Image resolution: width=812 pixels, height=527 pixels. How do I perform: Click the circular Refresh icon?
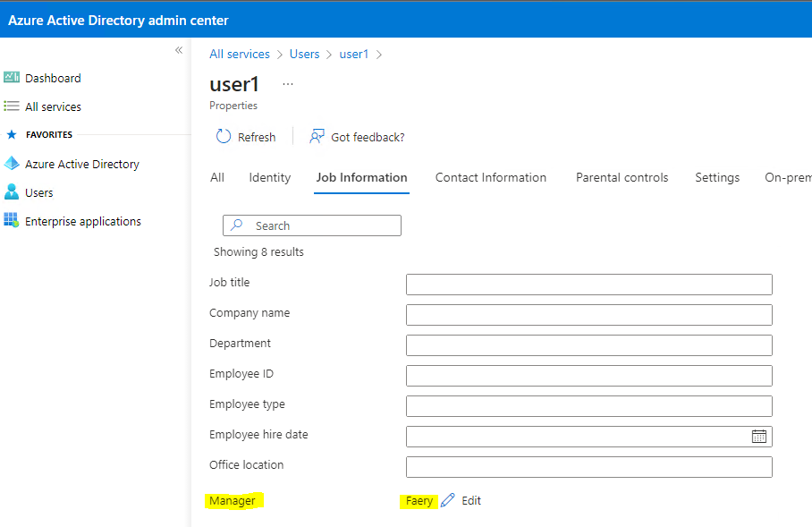coord(224,137)
